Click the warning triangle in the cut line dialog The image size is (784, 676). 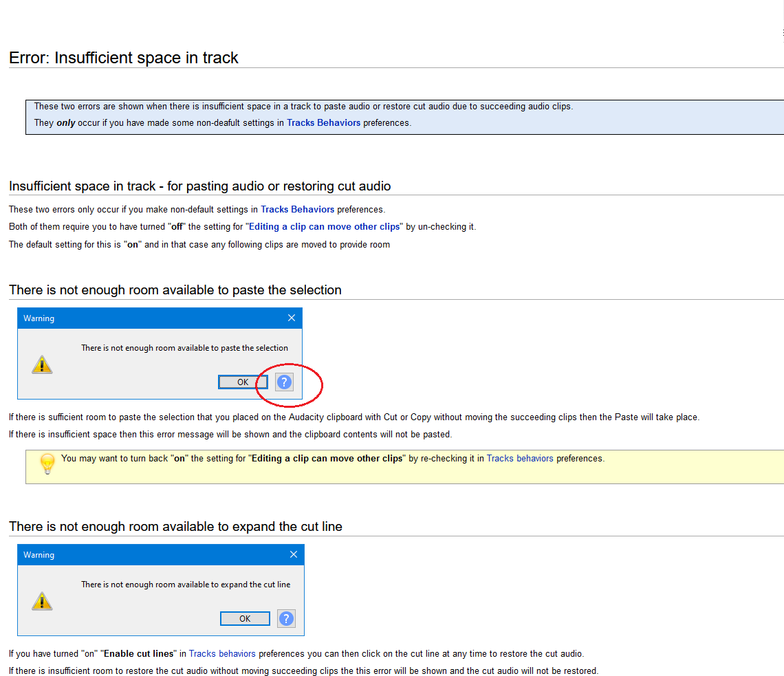pos(42,600)
